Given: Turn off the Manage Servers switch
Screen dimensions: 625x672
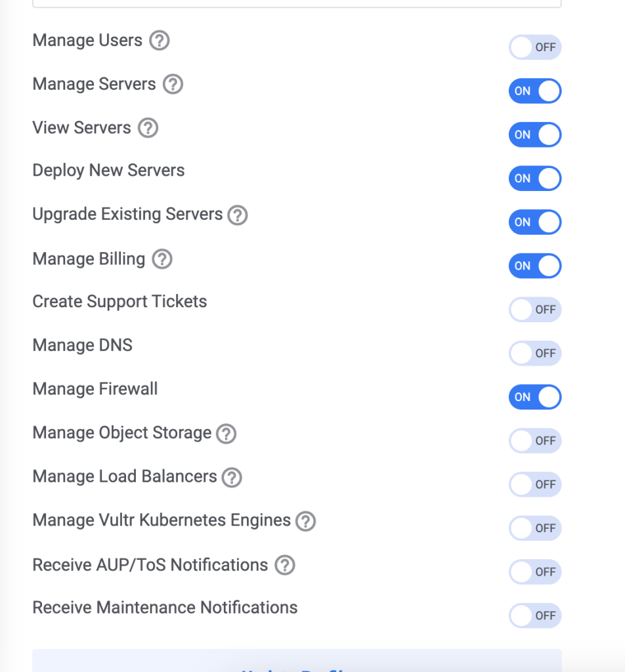Looking at the screenshot, I should pyautogui.click(x=535, y=91).
